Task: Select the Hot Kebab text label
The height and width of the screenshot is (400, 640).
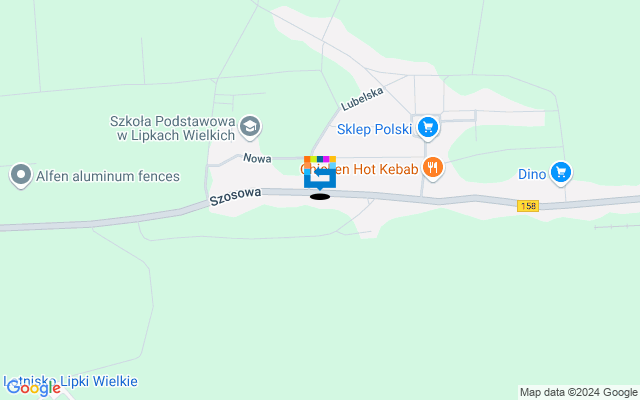Action: coord(385,169)
